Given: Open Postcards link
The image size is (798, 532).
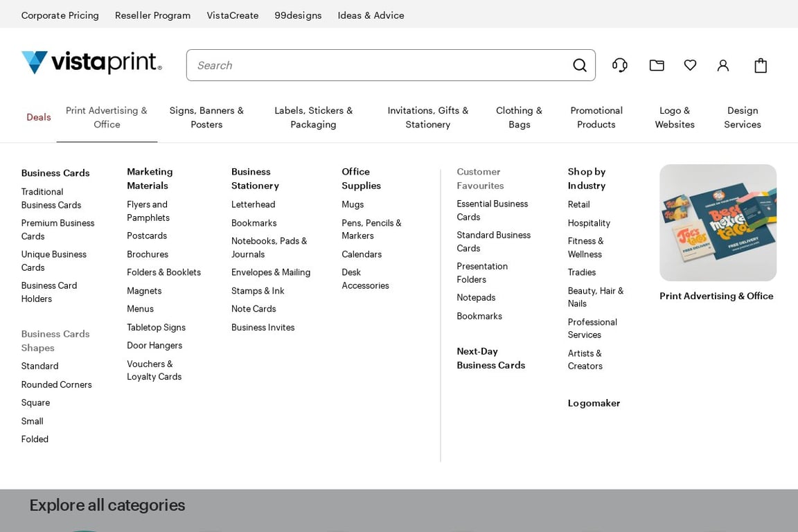Looking at the screenshot, I should [147, 236].
